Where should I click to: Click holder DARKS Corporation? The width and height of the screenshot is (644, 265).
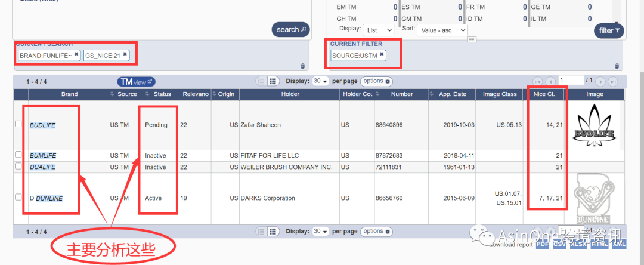[x=268, y=198]
